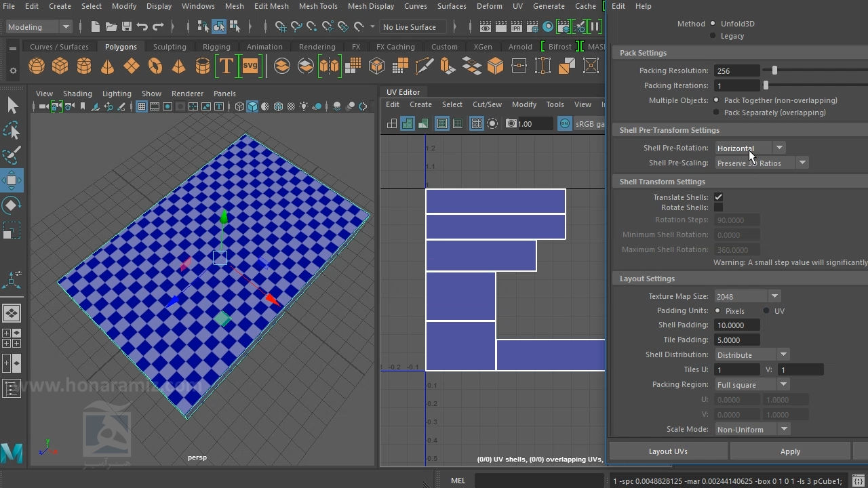
Task: Select Pixels padding units radio button
Action: pos(717,311)
